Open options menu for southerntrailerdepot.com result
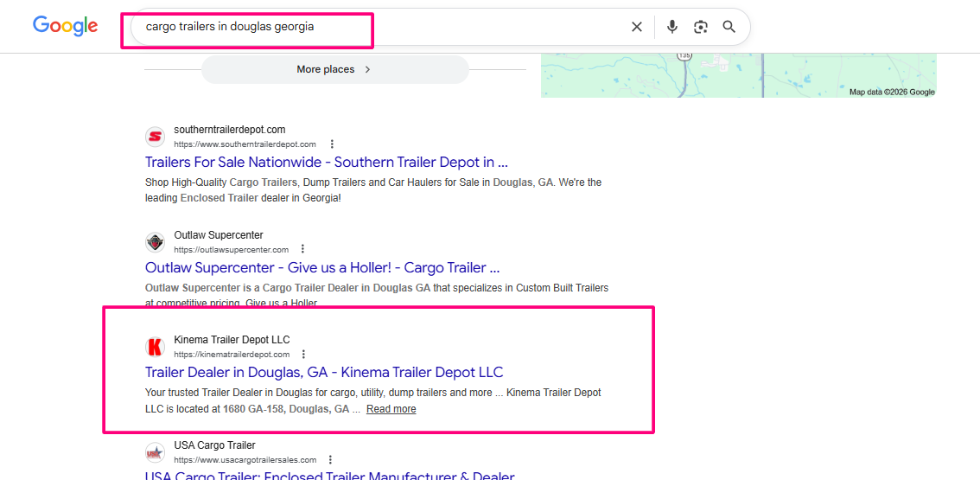The width and height of the screenshot is (980, 480). [333, 144]
